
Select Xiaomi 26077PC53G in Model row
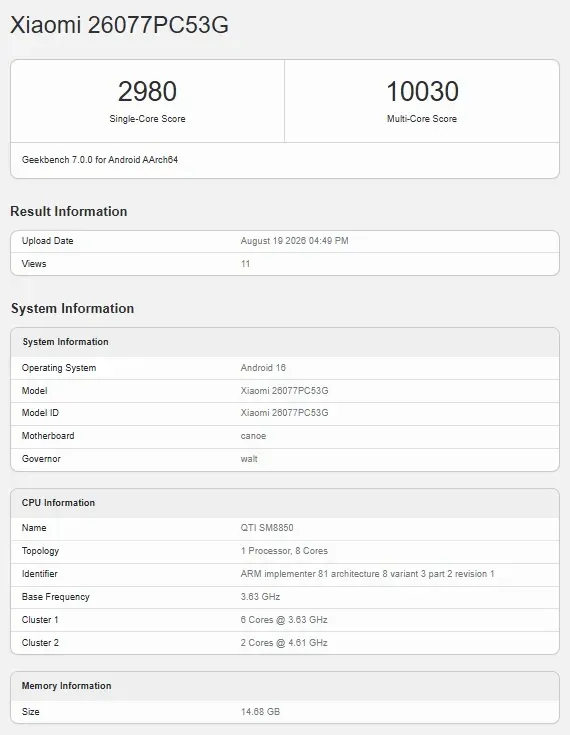coord(285,391)
